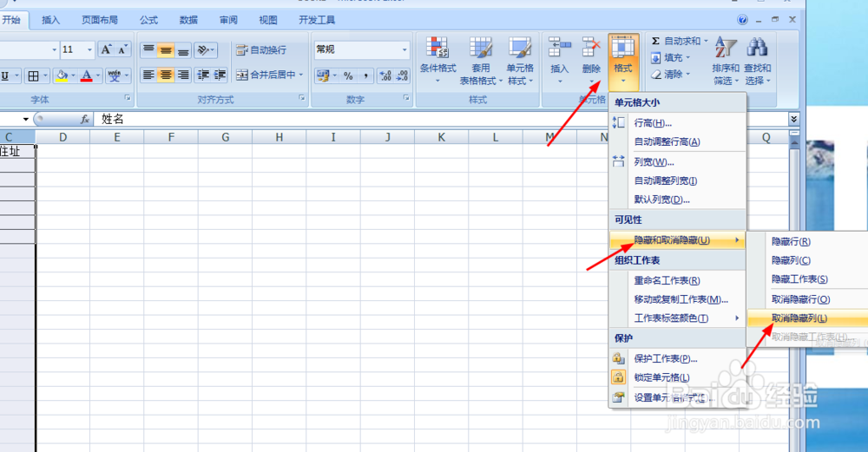Click the Decrease Font Size icon
Image resolution: width=868 pixels, height=452 pixels.
(122, 49)
